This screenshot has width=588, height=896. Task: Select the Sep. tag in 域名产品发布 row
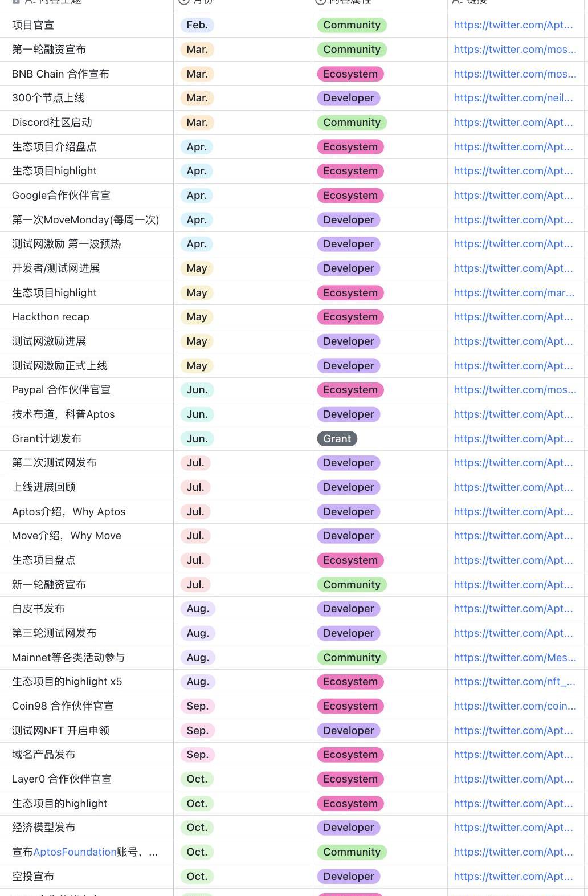click(x=197, y=755)
